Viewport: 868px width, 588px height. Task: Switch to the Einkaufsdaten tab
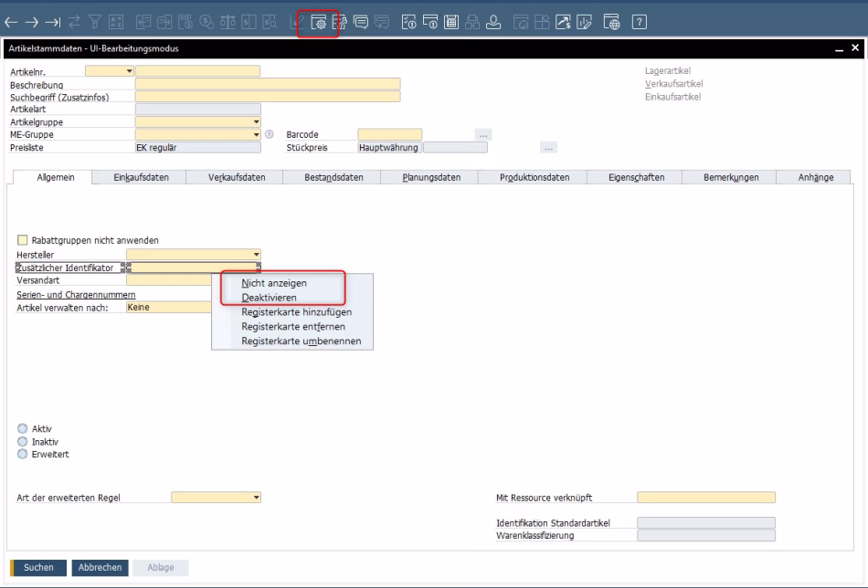pyautogui.click(x=141, y=177)
